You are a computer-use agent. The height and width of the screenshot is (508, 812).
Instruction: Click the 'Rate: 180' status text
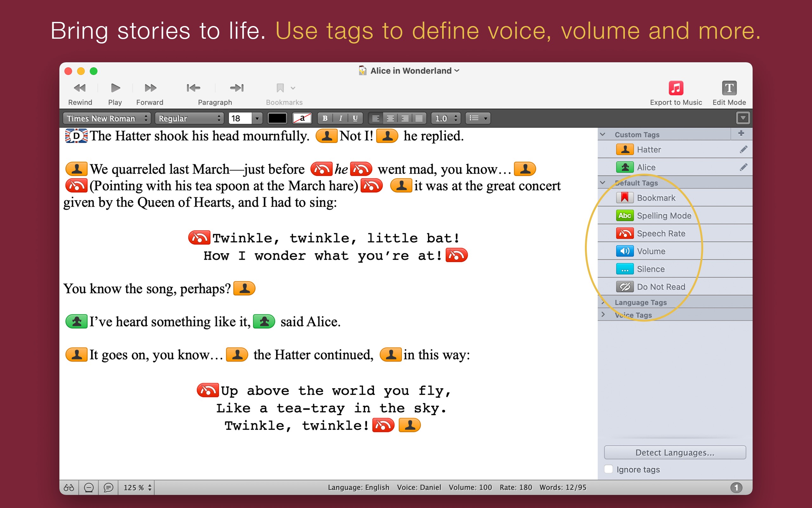coord(516,487)
